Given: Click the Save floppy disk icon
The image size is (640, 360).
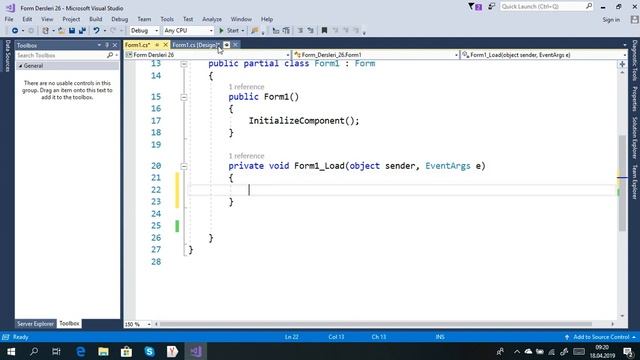Looking at the screenshot, I should tap(72, 31).
